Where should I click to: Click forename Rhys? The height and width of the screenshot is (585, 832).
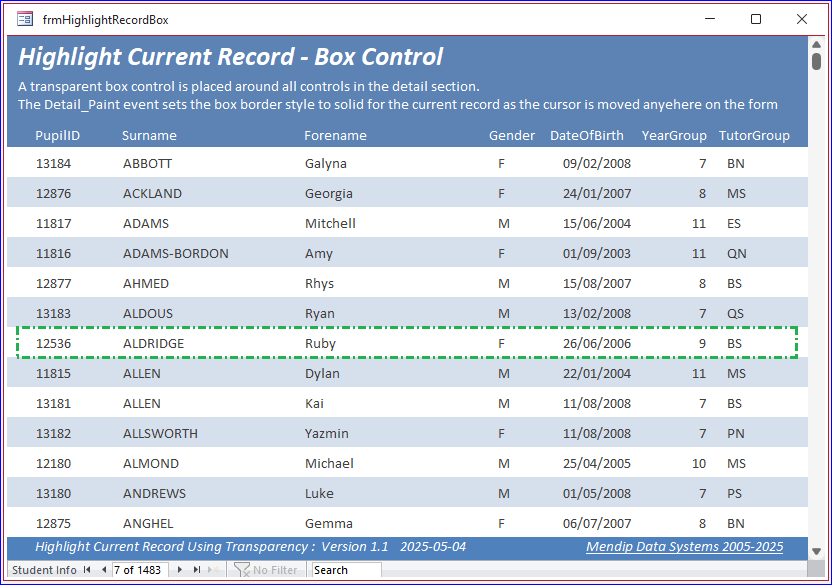click(319, 283)
